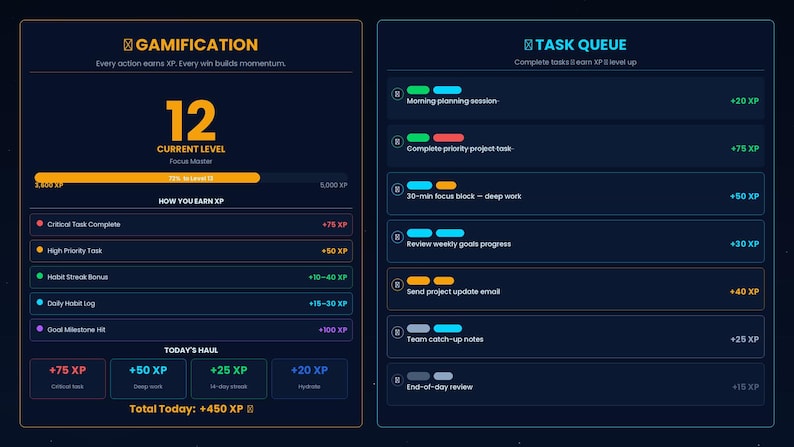The width and height of the screenshot is (794, 447).
Task: Mark Team catch-up notes as complete
Action: pyautogui.click(x=398, y=332)
